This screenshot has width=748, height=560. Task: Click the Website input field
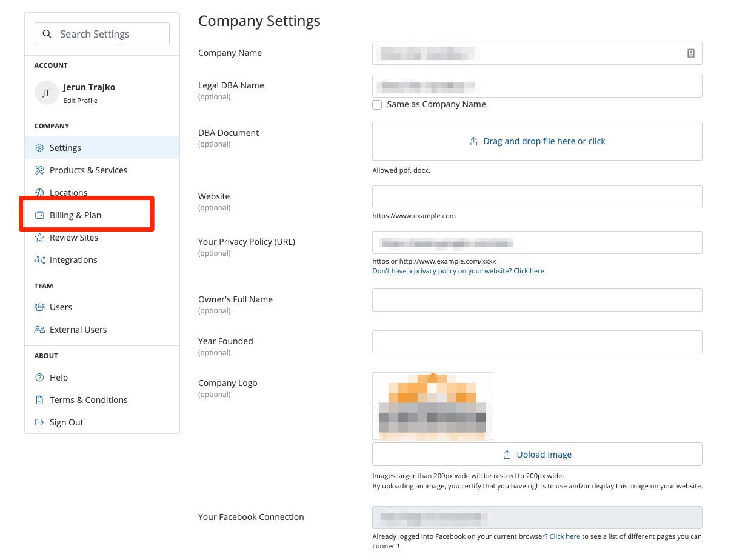pyautogui.click(x=536, y=197)
